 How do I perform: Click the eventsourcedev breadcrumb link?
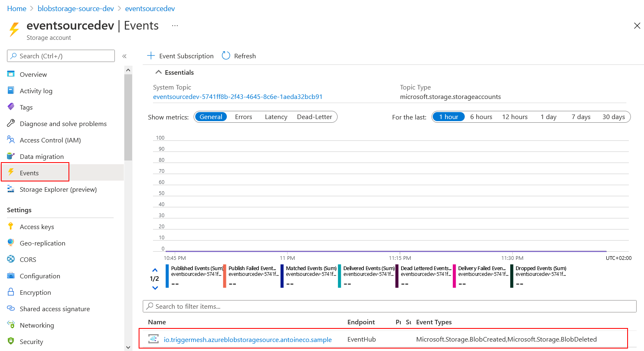pyautogui.click(x=150, y=9)
